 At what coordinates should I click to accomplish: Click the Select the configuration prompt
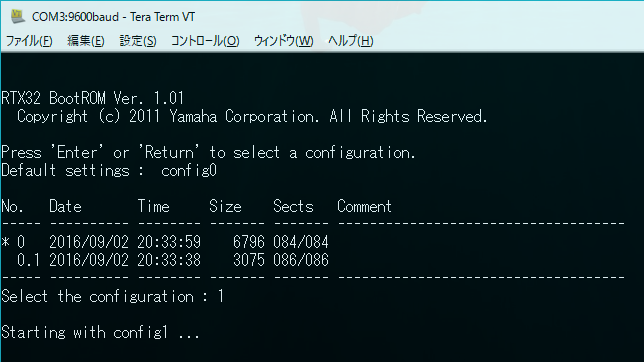(113, 296)
